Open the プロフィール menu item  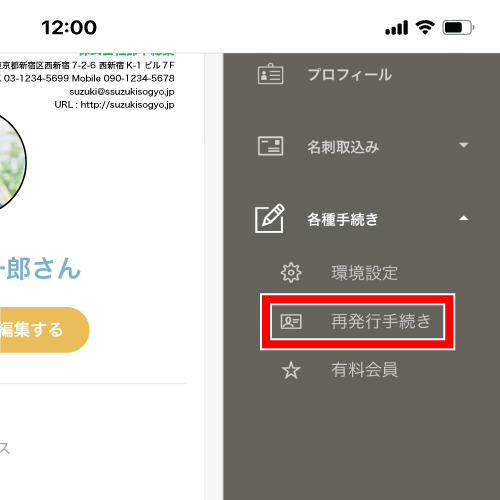(x=350, y=74)
